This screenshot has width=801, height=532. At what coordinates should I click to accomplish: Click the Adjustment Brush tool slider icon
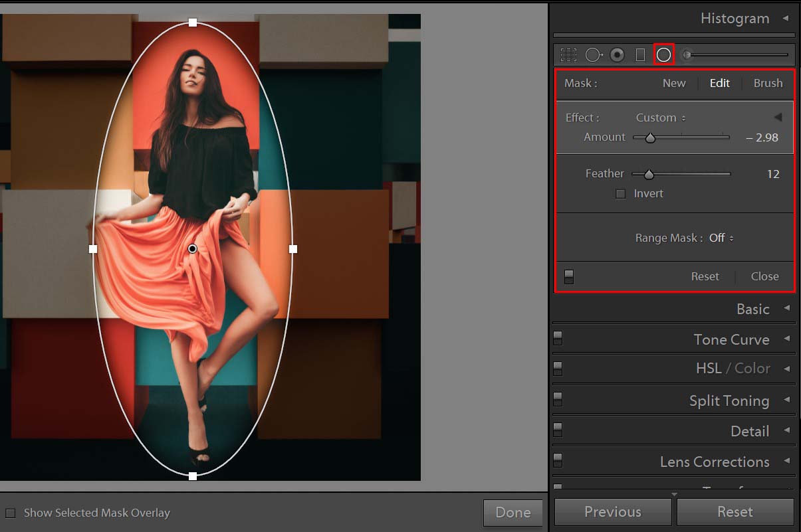coord(687,55)
